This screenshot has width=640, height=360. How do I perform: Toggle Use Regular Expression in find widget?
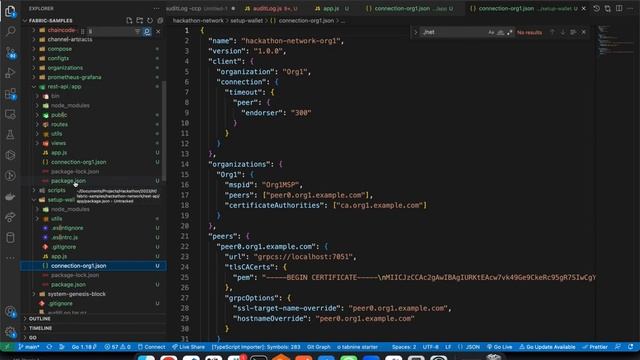509,32
